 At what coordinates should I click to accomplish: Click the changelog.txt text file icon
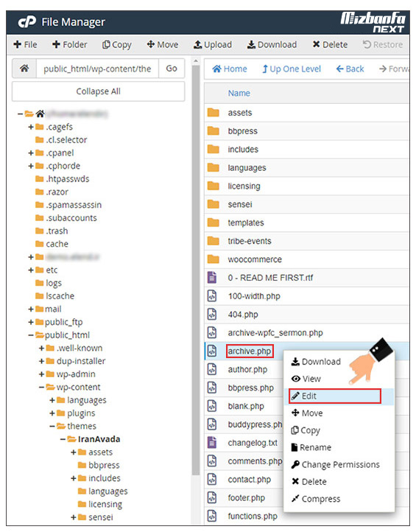click(x=212, y=442)
